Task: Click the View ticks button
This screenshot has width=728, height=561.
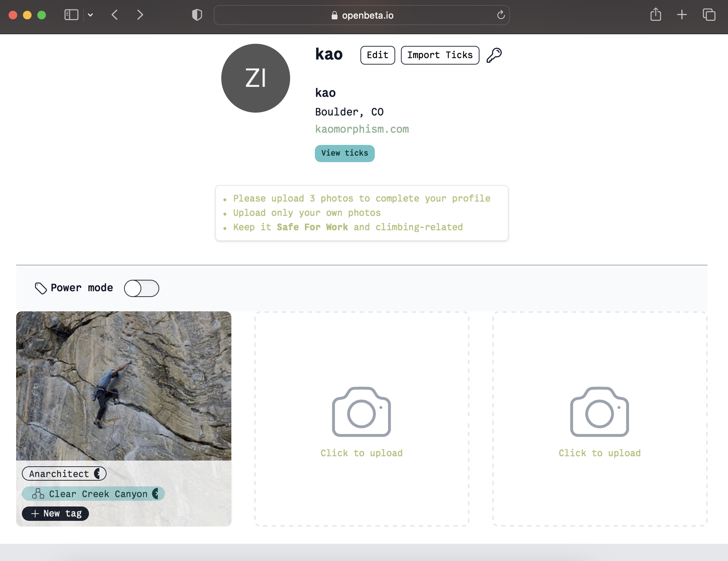Action: click(x=344, y=153)
